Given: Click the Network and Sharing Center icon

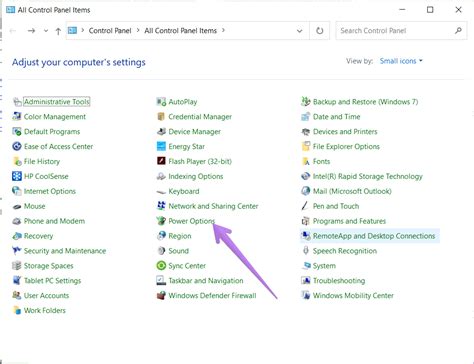Looking at the screenshot, I should pos(161,206).
